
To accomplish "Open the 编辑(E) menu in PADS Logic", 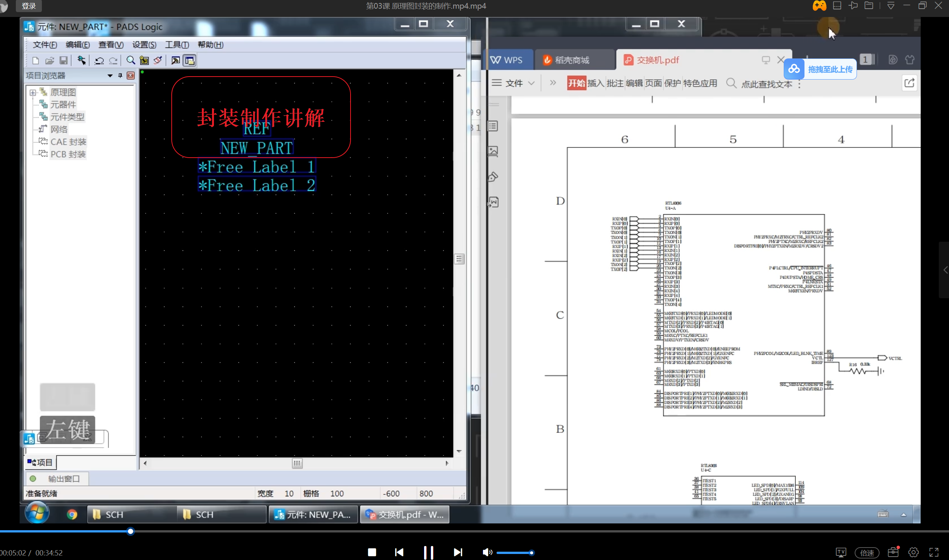I will tap(78, 45).
